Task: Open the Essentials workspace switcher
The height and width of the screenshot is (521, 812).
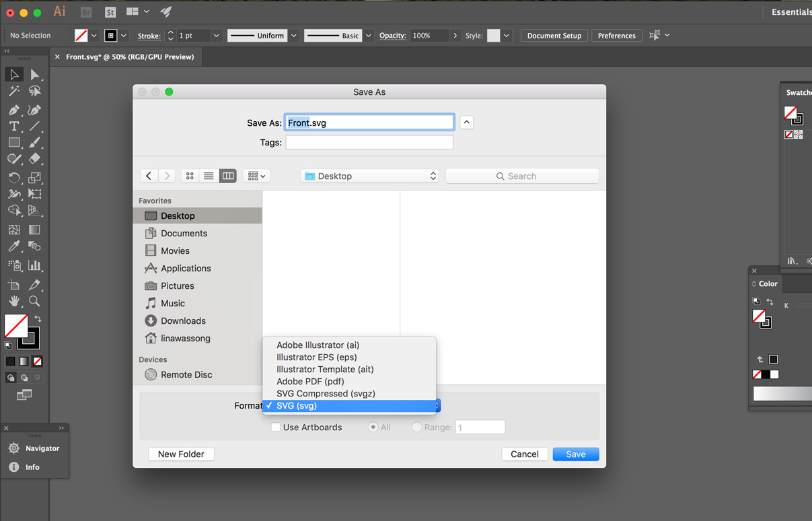Action: (x=791, y=12)
